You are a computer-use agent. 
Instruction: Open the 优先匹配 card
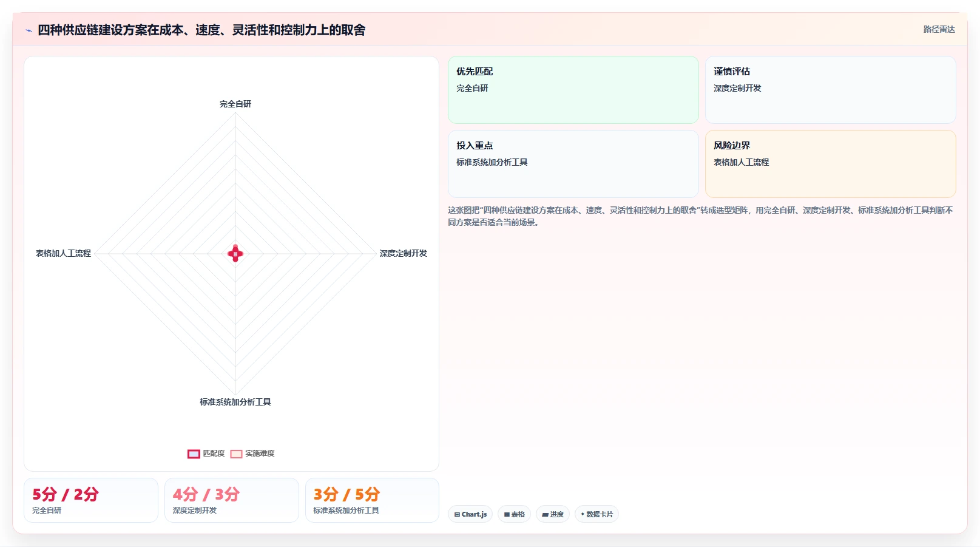[573, 90]
